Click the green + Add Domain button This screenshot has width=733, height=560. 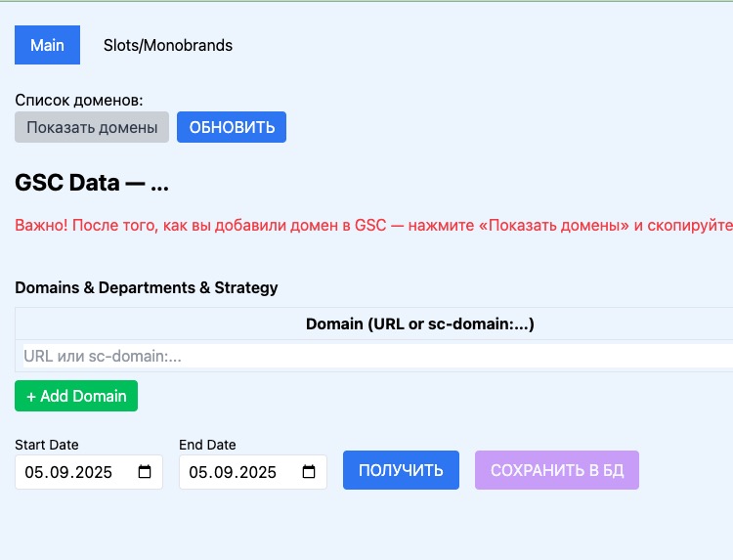pos(76,396)
